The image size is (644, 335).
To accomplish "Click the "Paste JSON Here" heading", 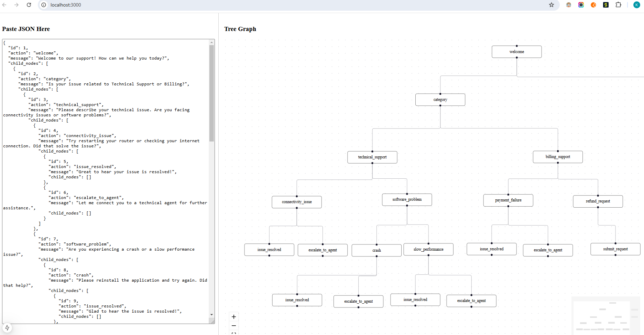I will click(x=26, y=29).
